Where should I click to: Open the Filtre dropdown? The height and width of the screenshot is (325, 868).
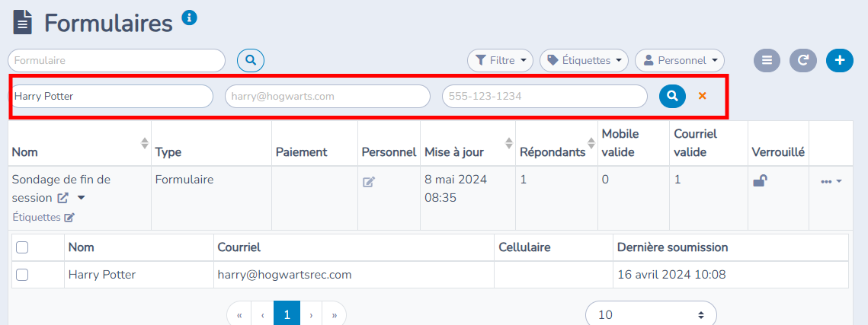click(x=501, y=60)
